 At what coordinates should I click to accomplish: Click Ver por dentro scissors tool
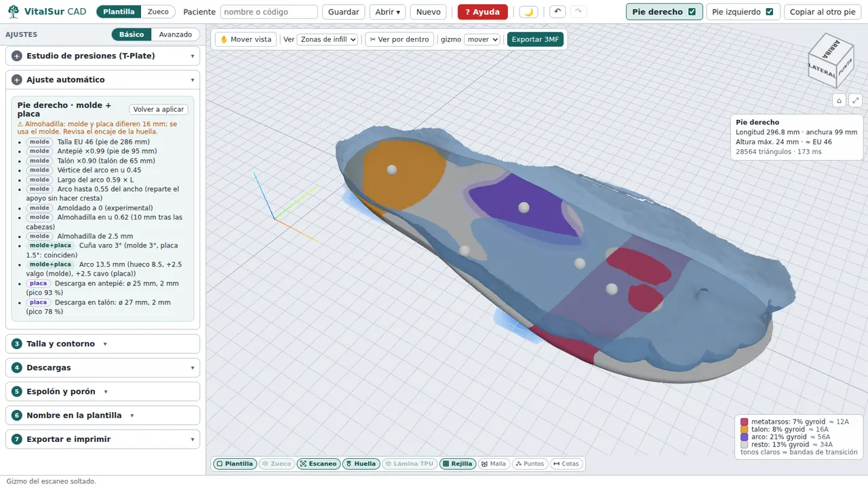[399, 39]
